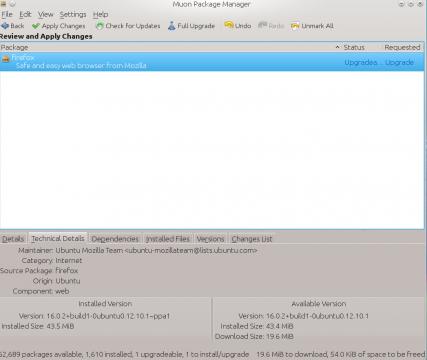Screen dimensions: 427x360
Task: Open the Settings menu
Action: [x=73, y=14]
